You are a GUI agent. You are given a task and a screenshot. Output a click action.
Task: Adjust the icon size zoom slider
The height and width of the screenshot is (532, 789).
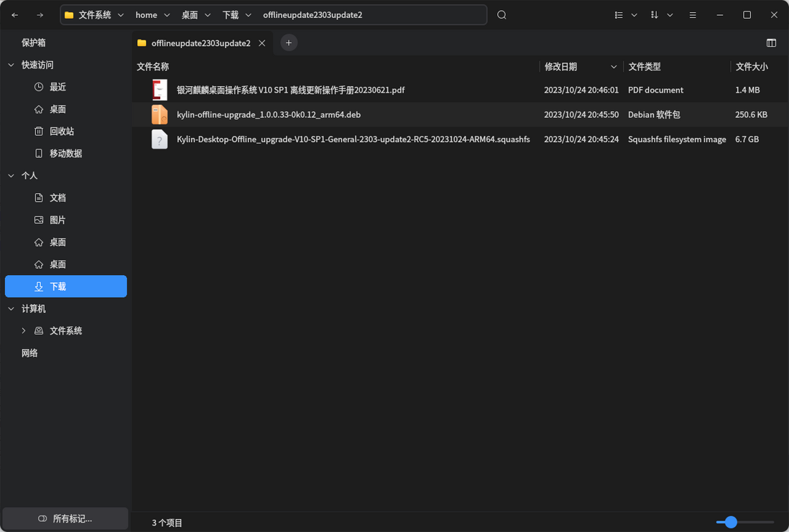[x=731, y=522]
